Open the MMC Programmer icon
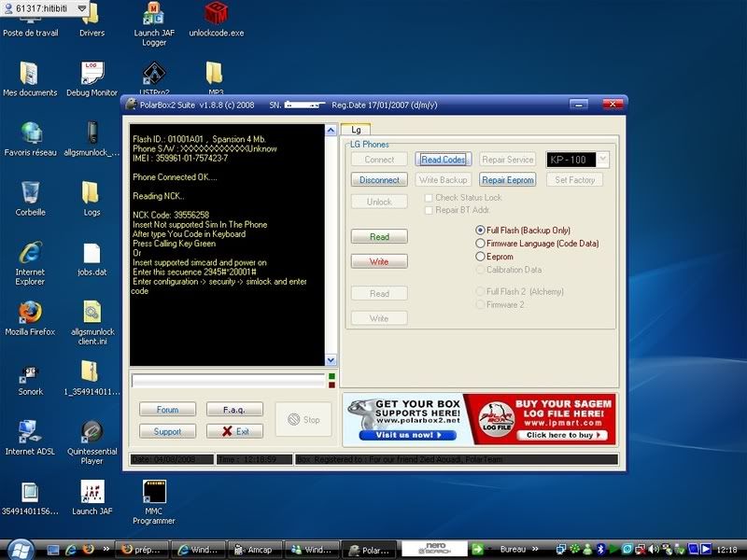The image size is (747, 560). (154, 502)
